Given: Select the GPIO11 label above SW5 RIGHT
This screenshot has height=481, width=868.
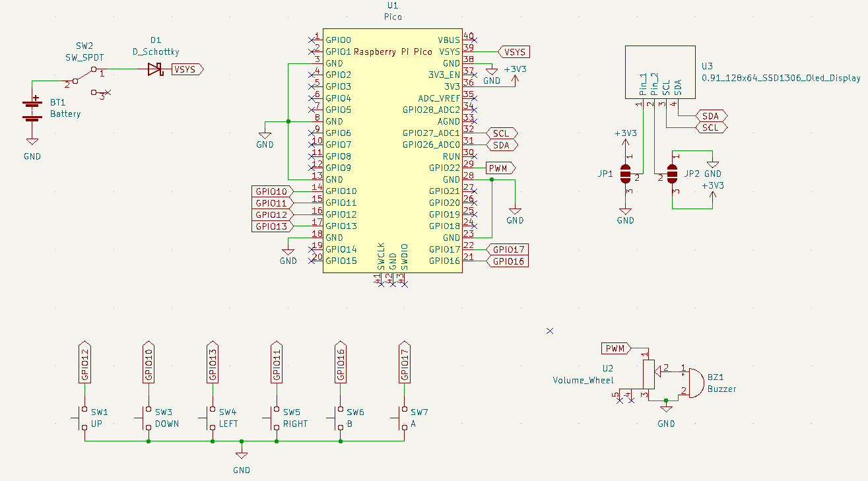Looking at the screenshot, I should (277, 362).
